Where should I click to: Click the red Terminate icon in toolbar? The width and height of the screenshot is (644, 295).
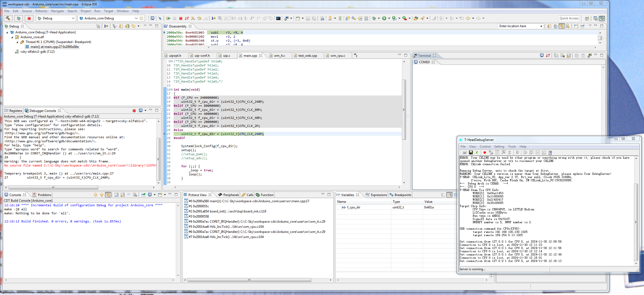(181, 18)
